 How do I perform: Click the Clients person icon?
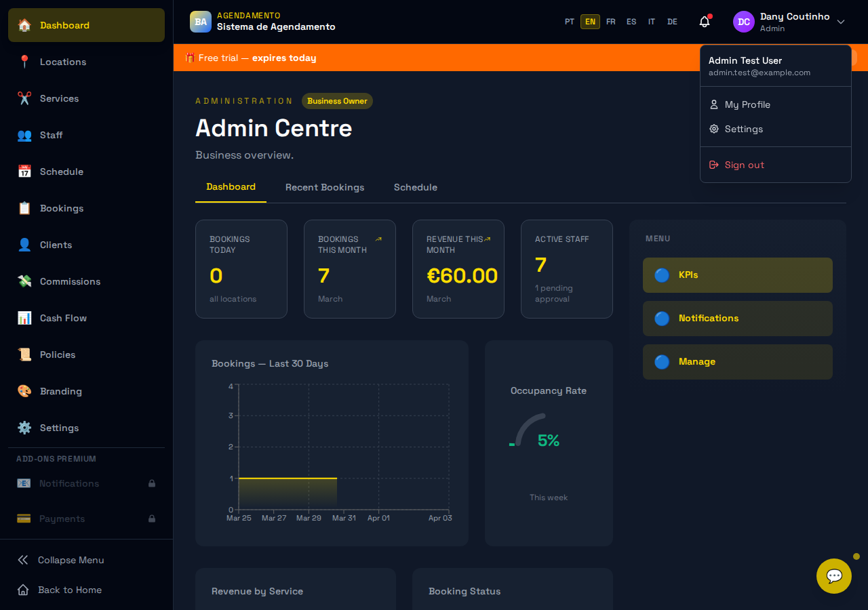[x=24, y=245]
